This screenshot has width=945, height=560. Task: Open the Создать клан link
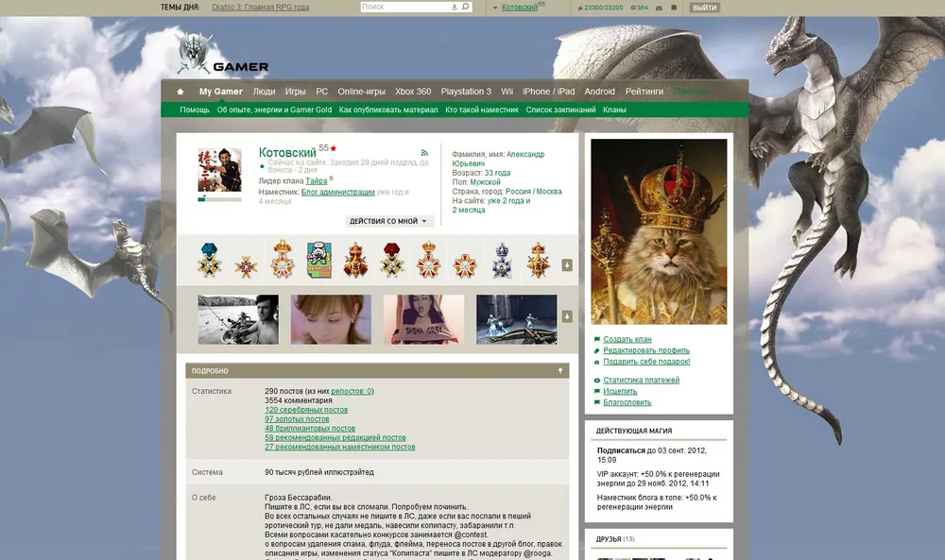coord(627,339)
